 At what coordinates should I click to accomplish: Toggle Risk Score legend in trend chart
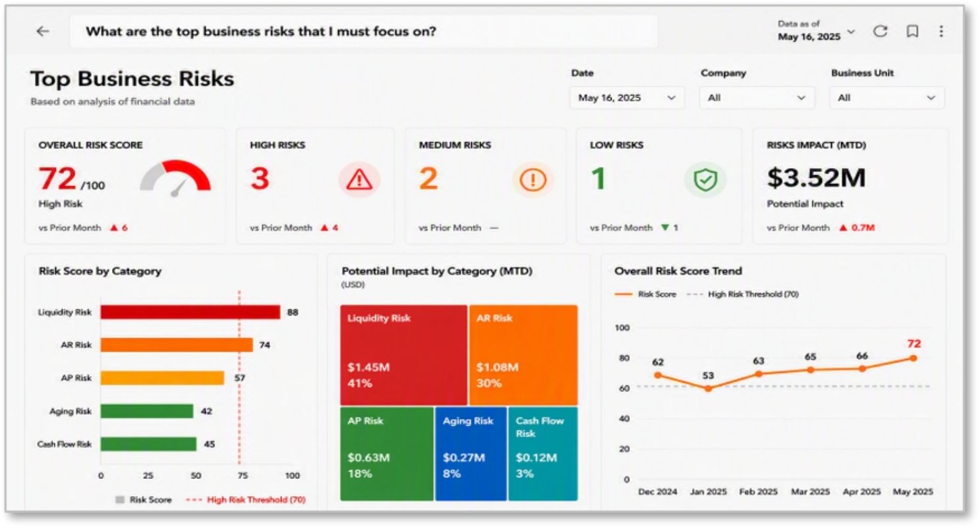(x=646, y=294)
